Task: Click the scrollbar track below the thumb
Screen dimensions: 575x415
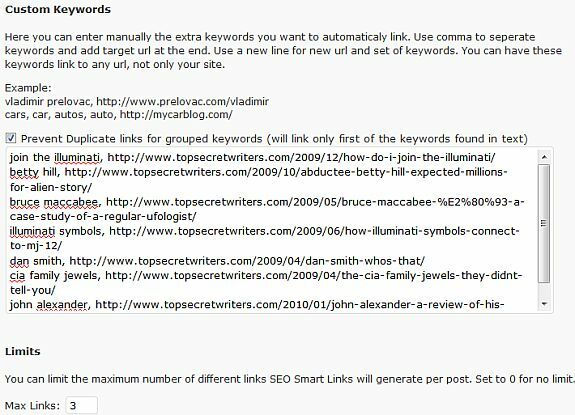Action: pyautogui.click(x=544, y=290)
